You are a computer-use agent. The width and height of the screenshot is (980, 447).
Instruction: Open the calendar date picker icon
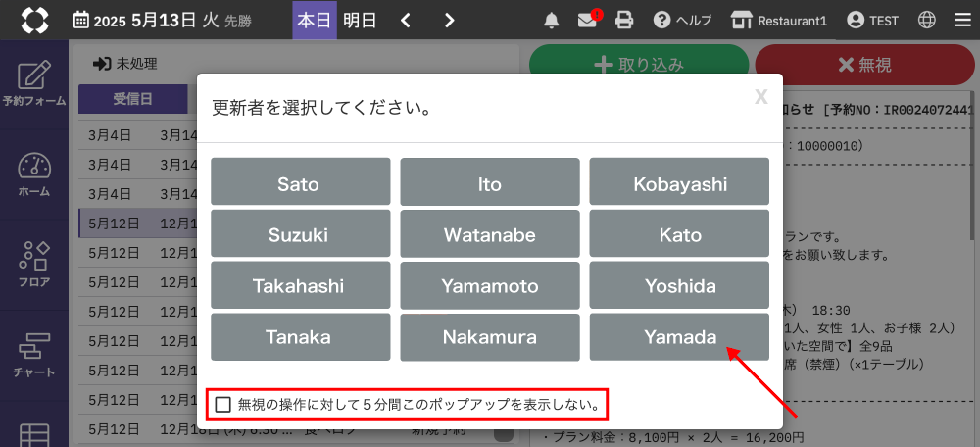pos(80,20)
